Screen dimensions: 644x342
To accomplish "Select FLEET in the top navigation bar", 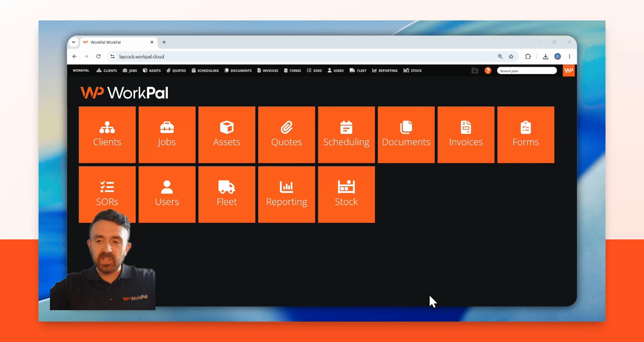I will (358, 71).
